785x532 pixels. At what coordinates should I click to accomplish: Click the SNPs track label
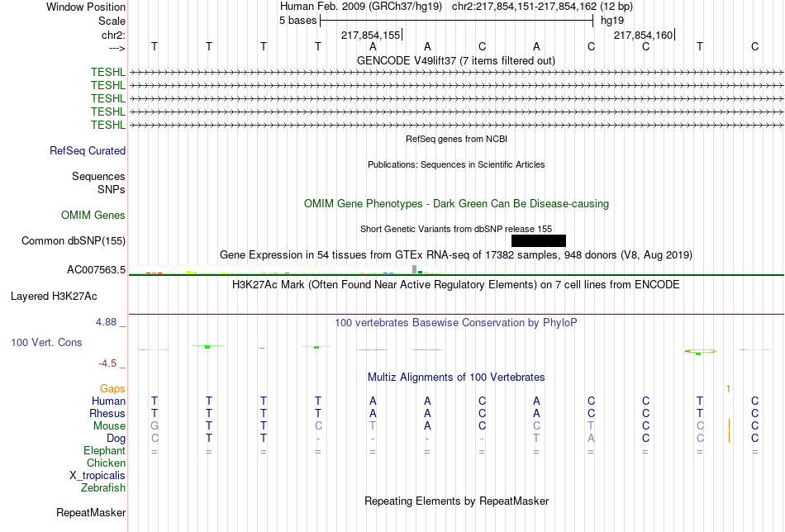(x=112, y=189)
